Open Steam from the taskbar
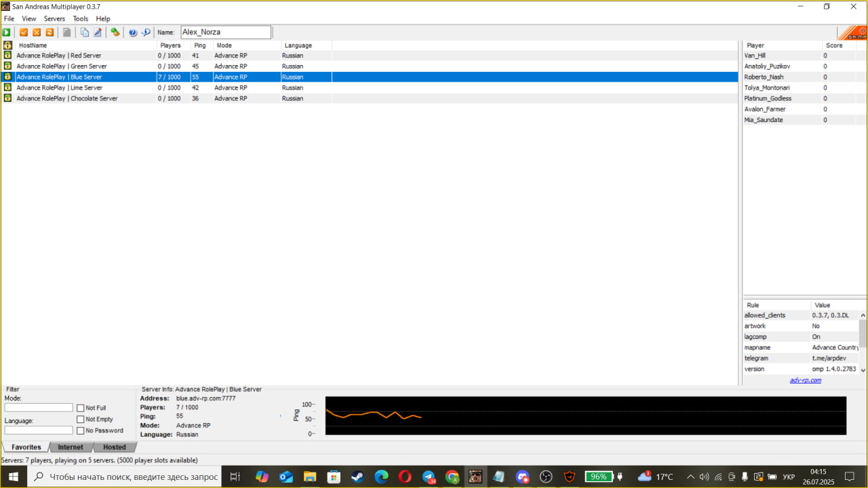868x488 pixels. tap(357, 476)
